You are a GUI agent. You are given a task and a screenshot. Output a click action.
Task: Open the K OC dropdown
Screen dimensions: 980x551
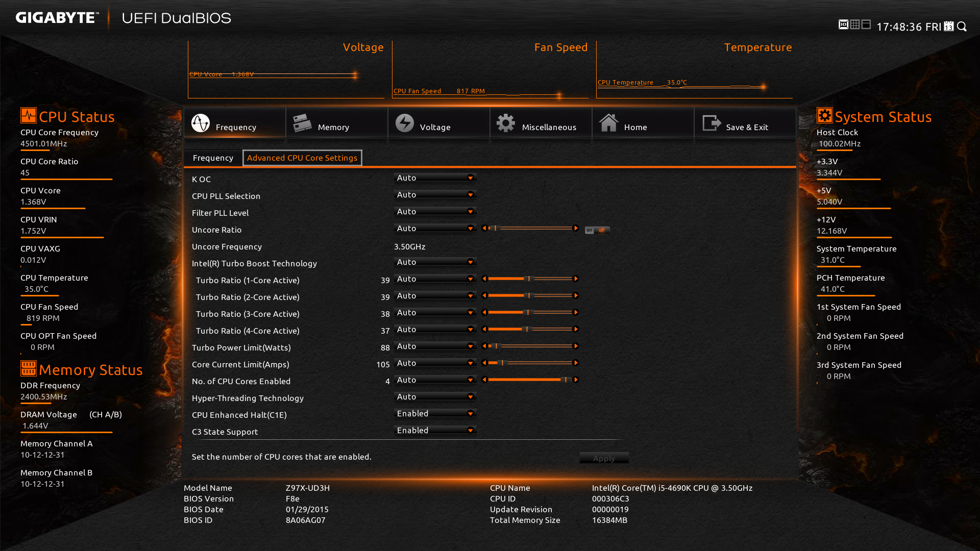pyautogui.click(x=435, y=178)
